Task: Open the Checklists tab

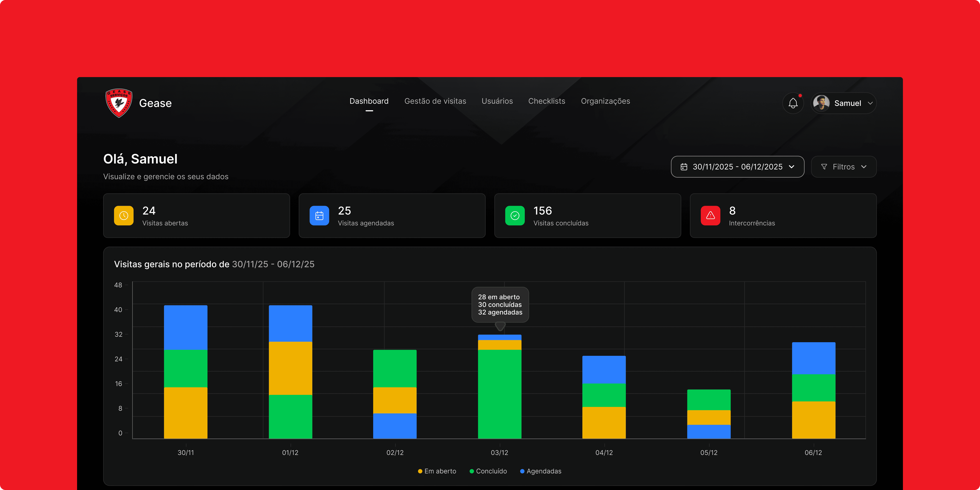Action: pos(547,101)
